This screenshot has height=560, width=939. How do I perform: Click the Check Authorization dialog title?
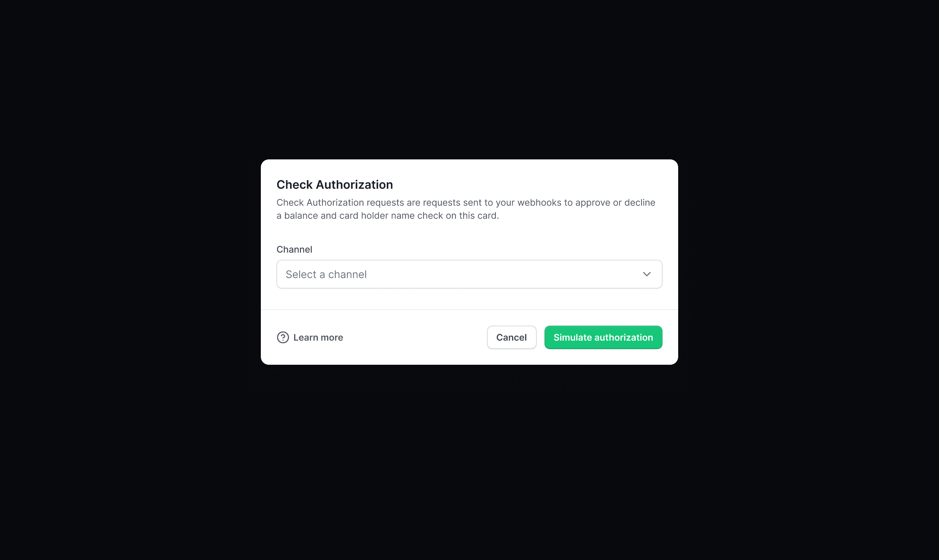335,184
